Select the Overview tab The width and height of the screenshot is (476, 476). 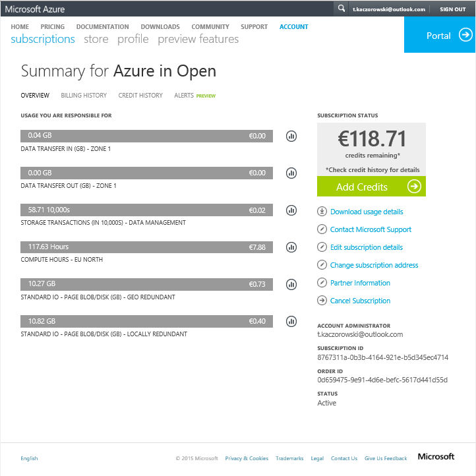click(x=35, y=96)
